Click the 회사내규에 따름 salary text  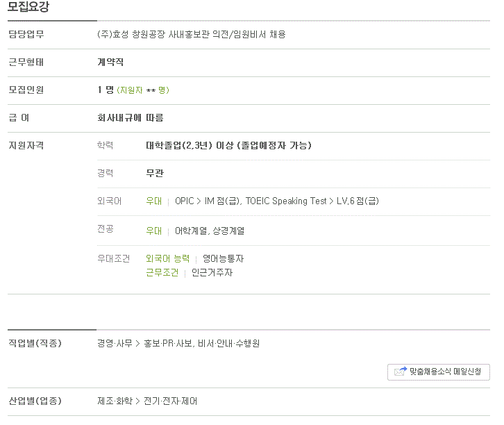(x=131, y=118)
